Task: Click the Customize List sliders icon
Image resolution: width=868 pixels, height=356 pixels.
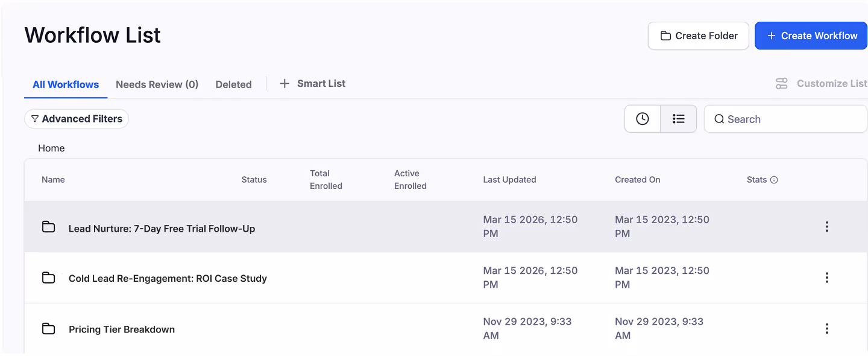Action: (x=782, y=84)
